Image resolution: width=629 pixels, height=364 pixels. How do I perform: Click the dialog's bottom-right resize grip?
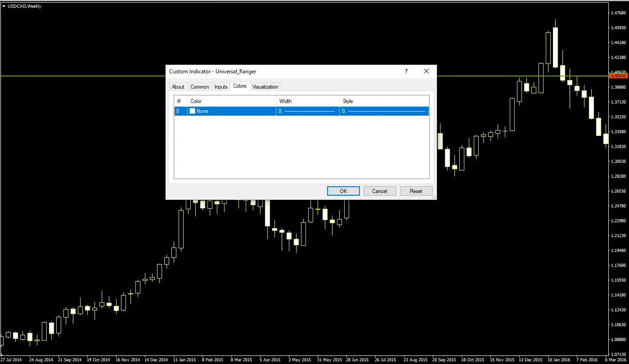(434, 197)
